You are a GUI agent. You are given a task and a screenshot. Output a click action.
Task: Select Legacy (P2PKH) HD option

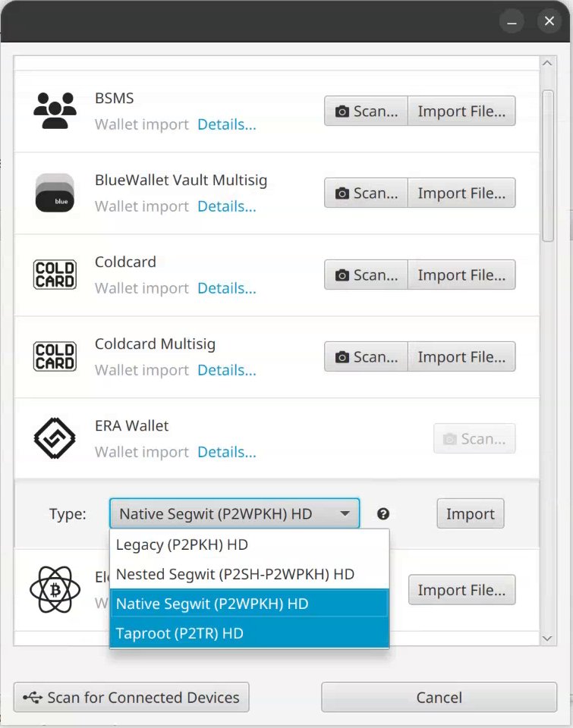(x=250, y=544)
